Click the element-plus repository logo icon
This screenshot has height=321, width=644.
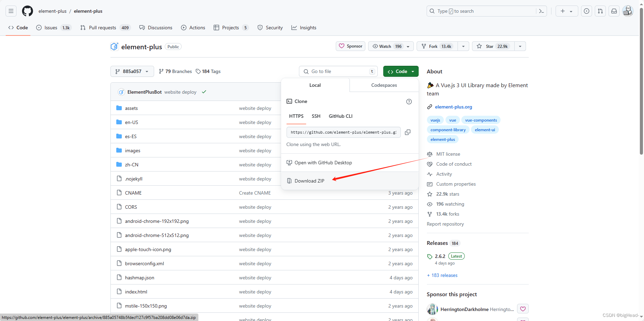coord(115,46)
